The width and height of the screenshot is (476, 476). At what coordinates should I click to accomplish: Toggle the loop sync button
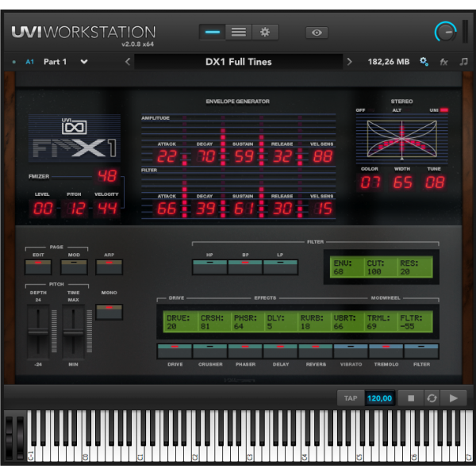pos(432,398)
